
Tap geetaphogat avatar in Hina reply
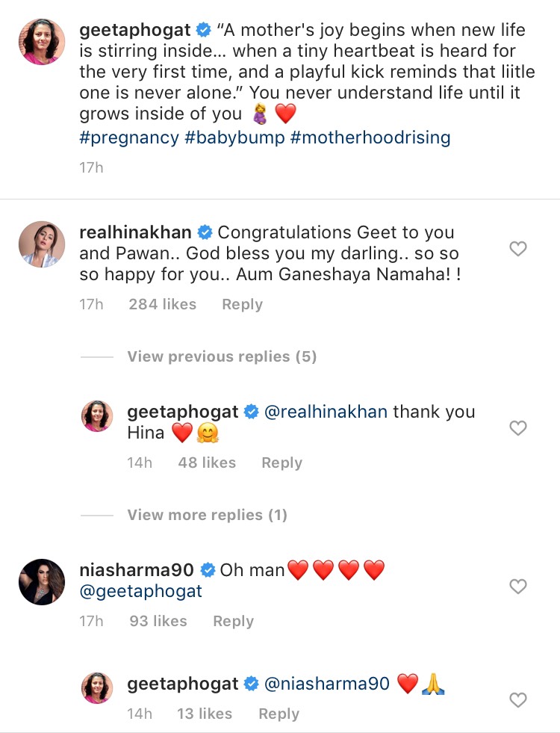[96, 416]
